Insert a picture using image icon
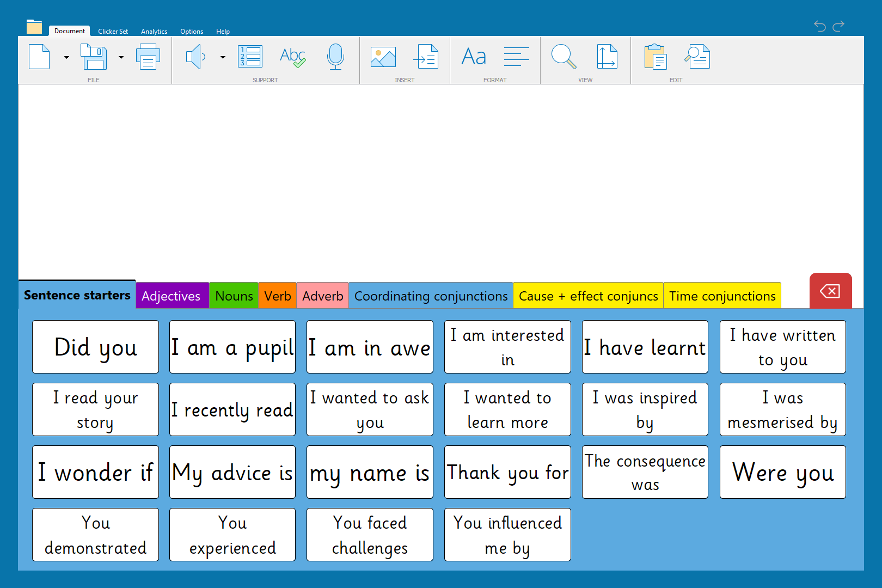The width and height of the screenshot is (882, 588). pyautogui.click(x=383, y=57)
